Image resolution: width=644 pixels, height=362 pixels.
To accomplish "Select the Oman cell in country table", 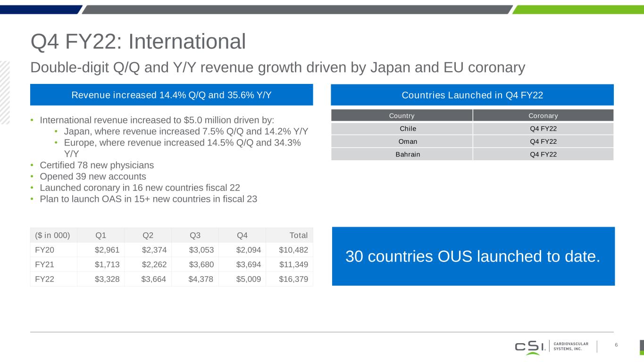I will click(401, 141).
